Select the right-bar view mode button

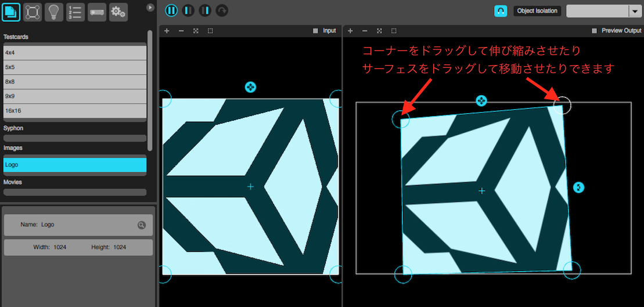point(205,10)
